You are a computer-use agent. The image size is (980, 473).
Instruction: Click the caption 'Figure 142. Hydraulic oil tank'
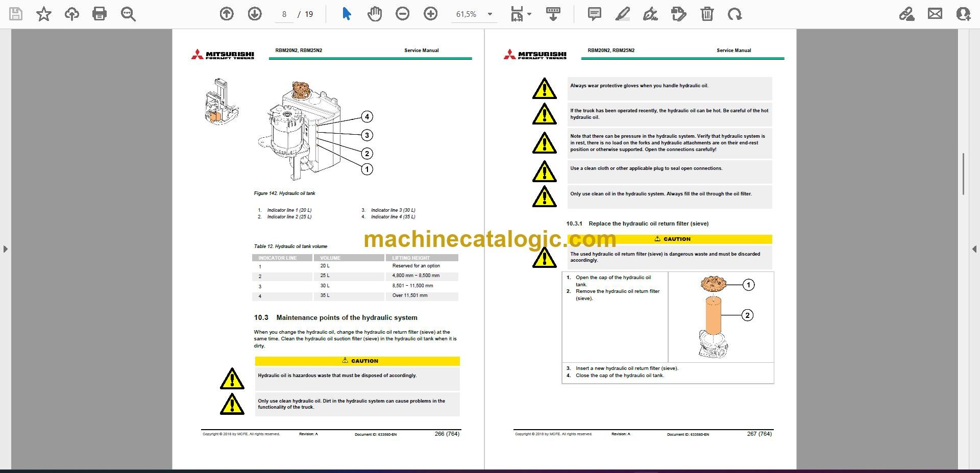tap(284, 193)
